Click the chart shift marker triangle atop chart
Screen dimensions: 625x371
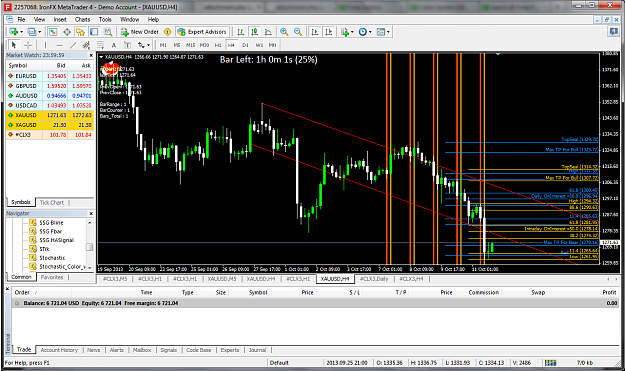point(498,54)
